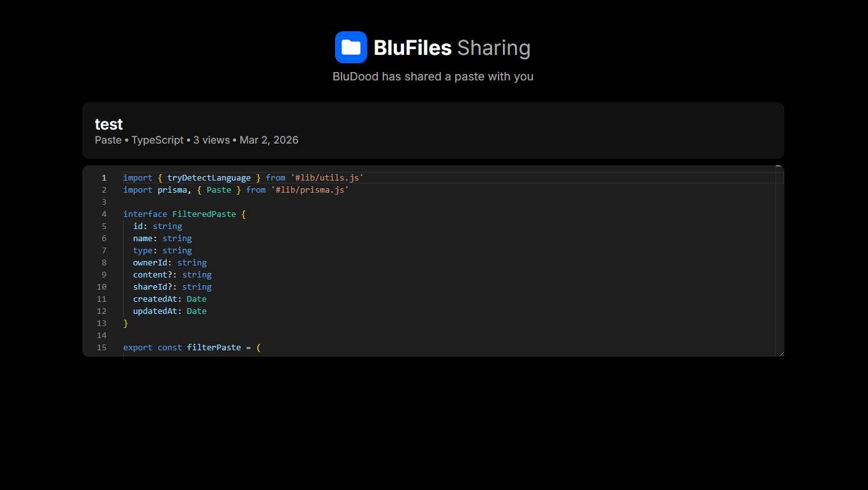868x490 pixels.
Task: Click the Date type on updatedAt line
Action: 197,311
